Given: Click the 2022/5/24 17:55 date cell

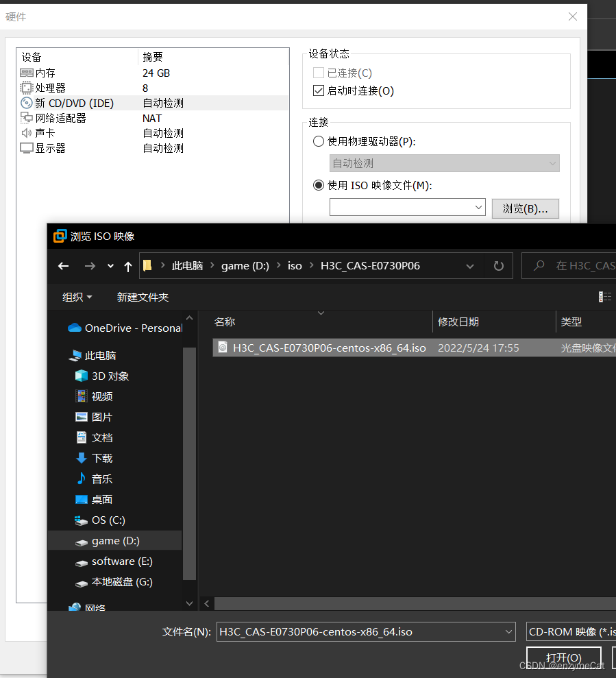Looking at the screenshot, I should click(478, 348).
